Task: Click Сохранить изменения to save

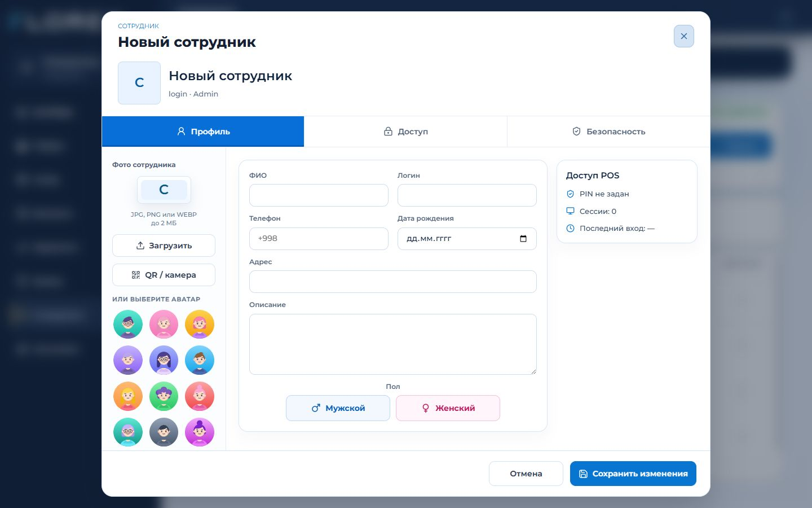Action: click(x=633, y=474)
